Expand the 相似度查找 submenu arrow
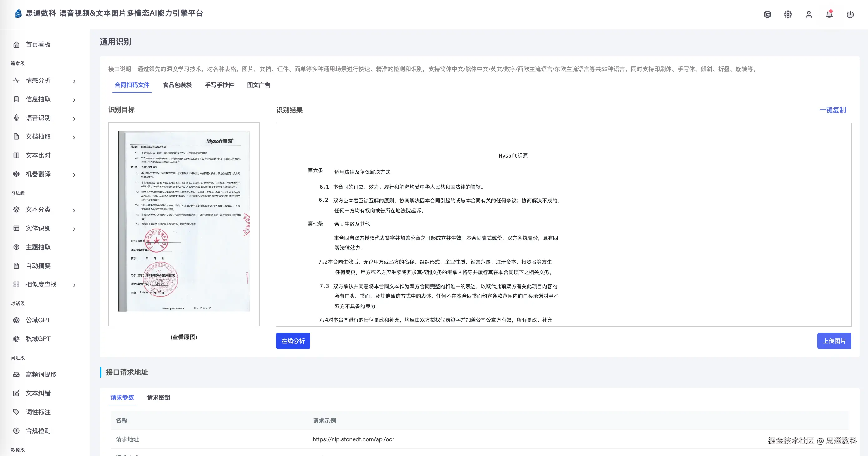Image resolution: width=868 pixels, height=456 pixels. pyautogui.click(x=74, y=285)
